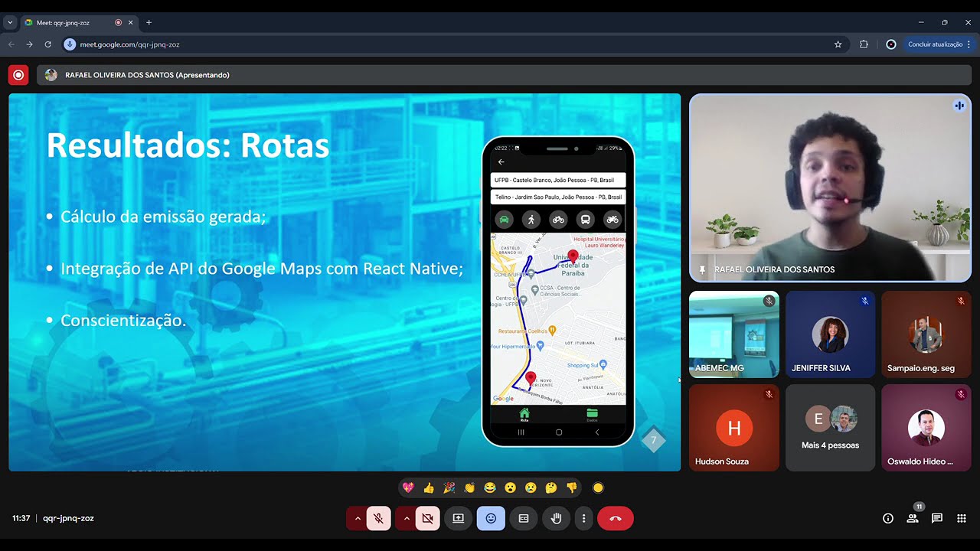980x551 pixels.
Task: Send laughing face reaction
Action: coord(490,487)
